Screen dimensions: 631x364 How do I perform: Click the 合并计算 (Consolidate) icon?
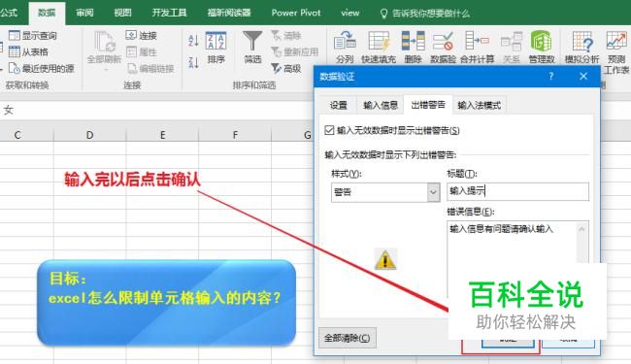477,41
